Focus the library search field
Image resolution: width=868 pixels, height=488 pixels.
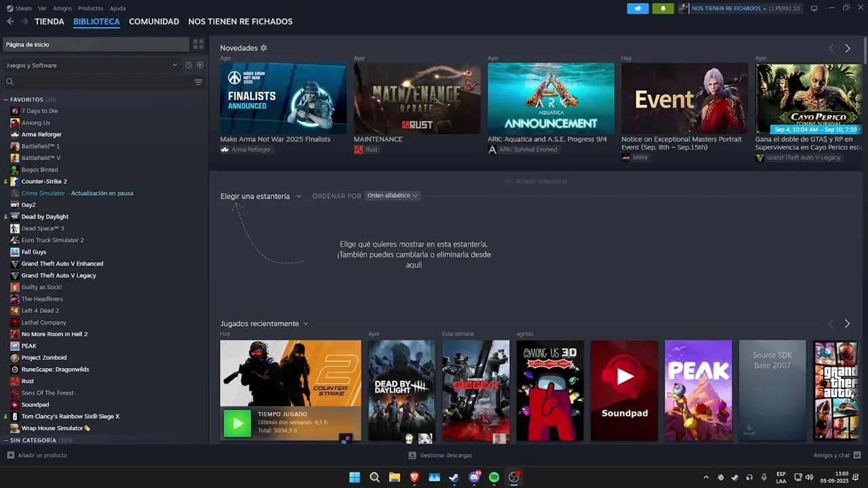(102, 82)
